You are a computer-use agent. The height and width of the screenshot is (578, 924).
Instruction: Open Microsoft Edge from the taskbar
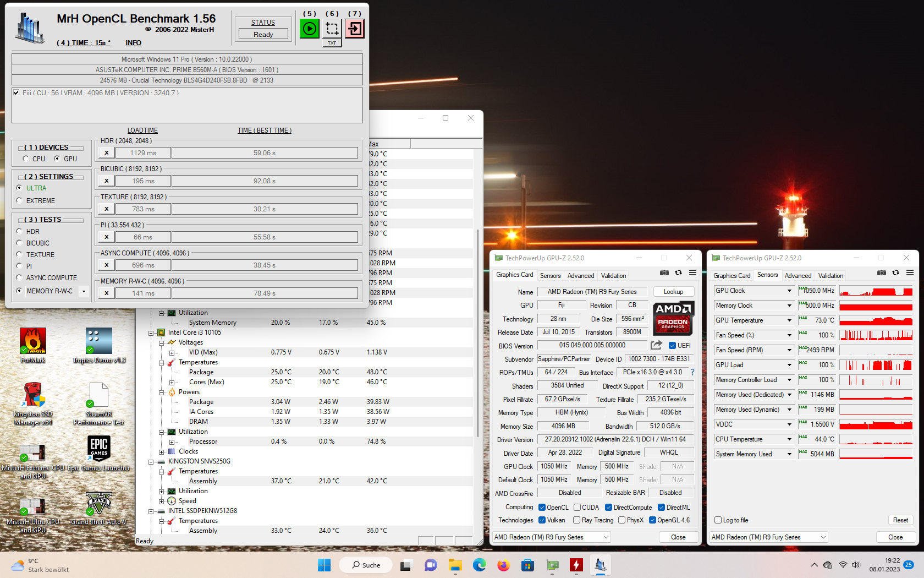coord(479,565)
